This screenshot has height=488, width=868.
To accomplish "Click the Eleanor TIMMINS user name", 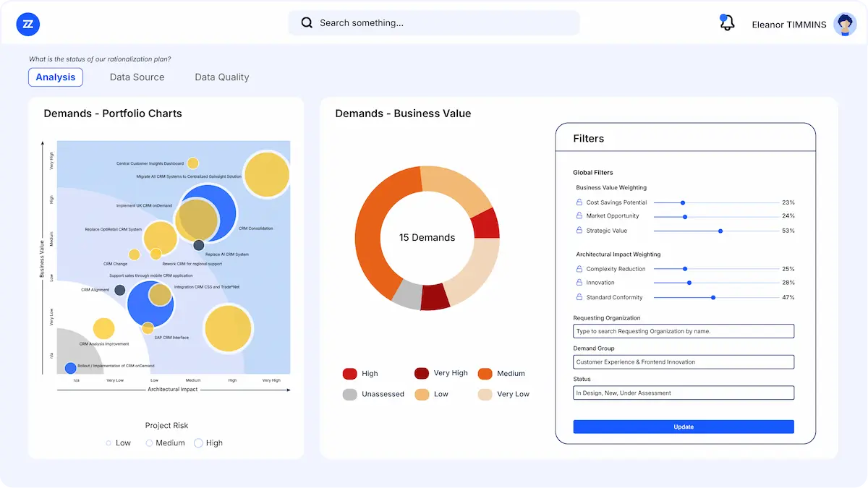I will coord(789,25).
